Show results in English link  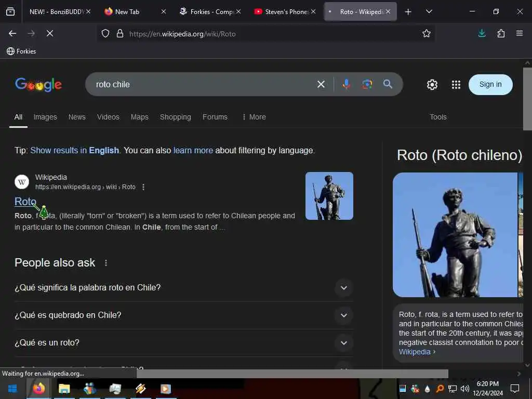point(75,150)
